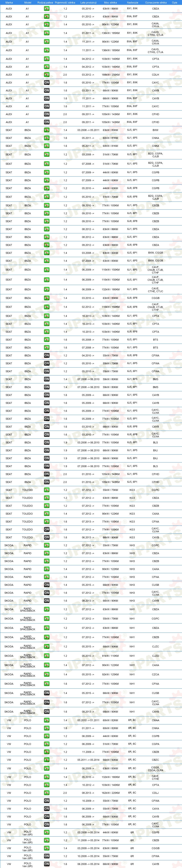Click petrol icon in Polo Van CGGB row
The width and height of the screenshot is (182, 868).
point(47,848)
